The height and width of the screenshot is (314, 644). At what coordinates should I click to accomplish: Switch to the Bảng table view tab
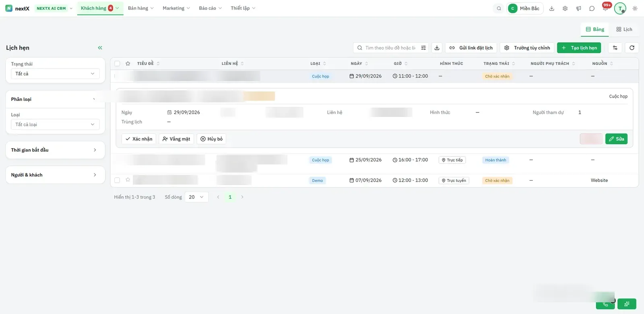pos(595,29)
